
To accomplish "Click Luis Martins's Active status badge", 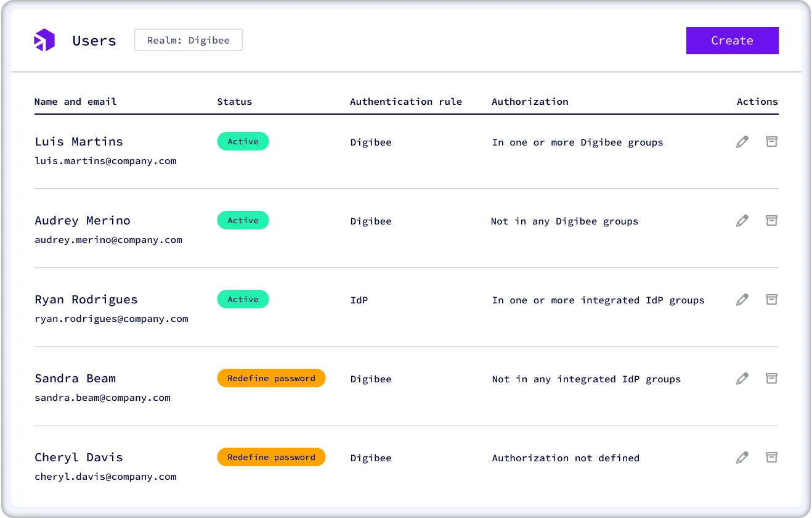I will [243, 142].
